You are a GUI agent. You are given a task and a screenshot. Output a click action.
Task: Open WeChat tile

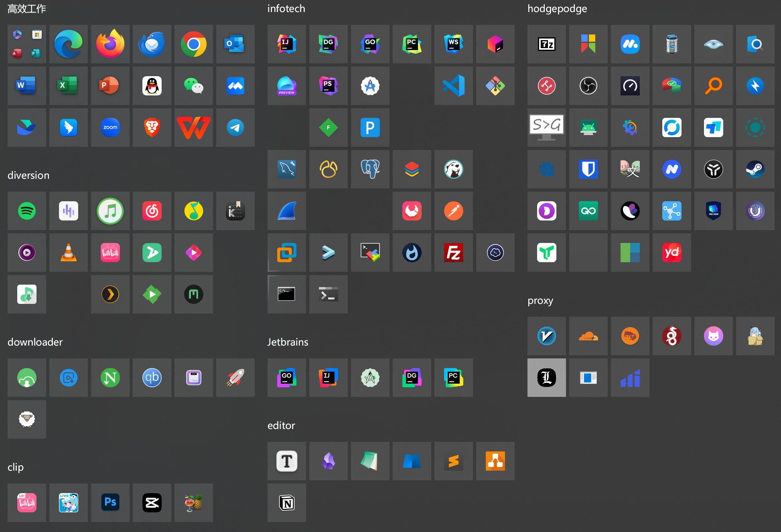pos(194,86)
